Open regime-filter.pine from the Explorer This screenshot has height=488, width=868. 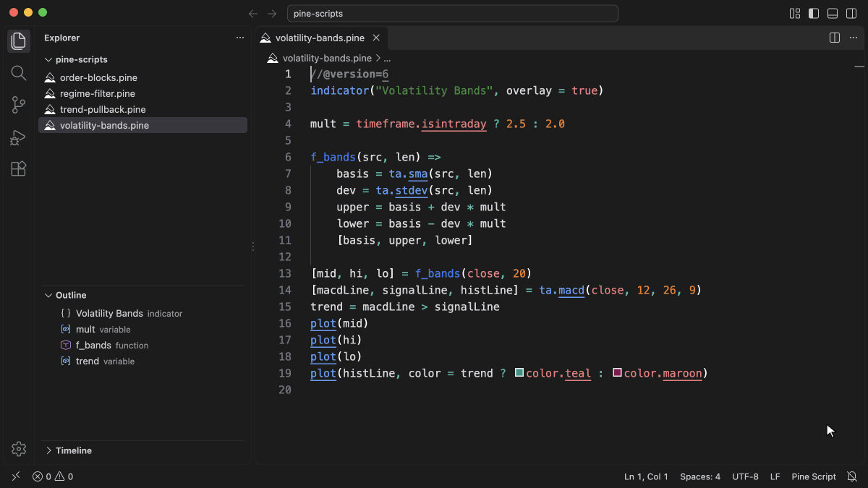pyautogui.click(x=142, y=94)
